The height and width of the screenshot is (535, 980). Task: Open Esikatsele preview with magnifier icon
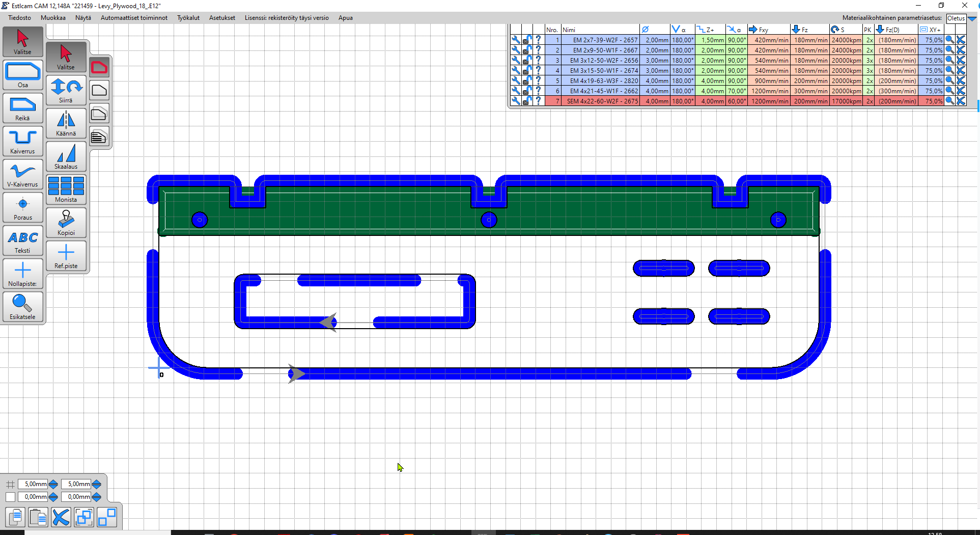(22, 306)
